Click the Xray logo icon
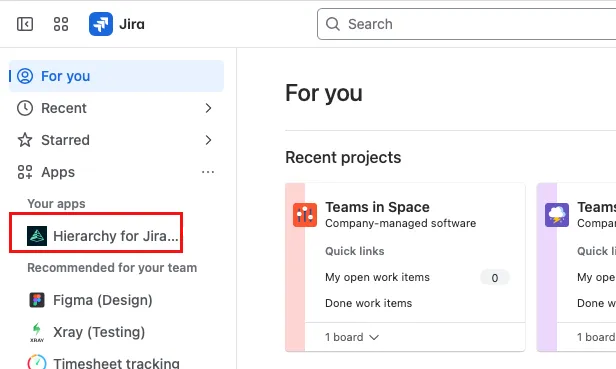 click(x=37, y=332)
